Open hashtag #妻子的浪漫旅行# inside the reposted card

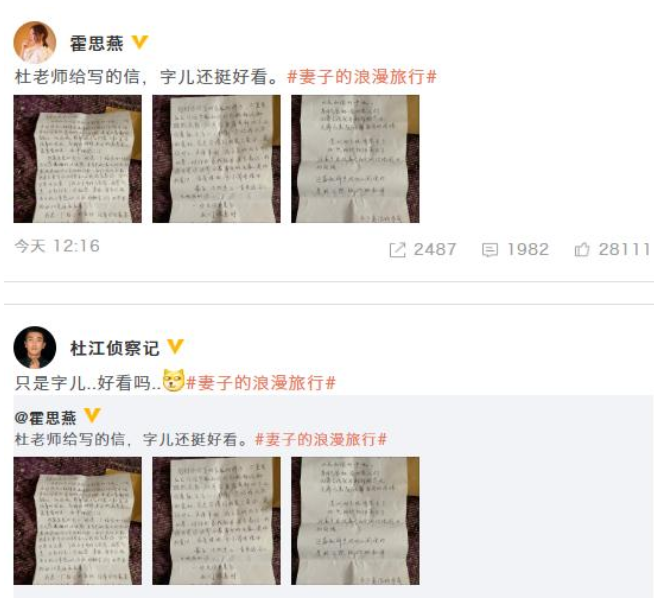pyautogui.click(x=321, y=439)
